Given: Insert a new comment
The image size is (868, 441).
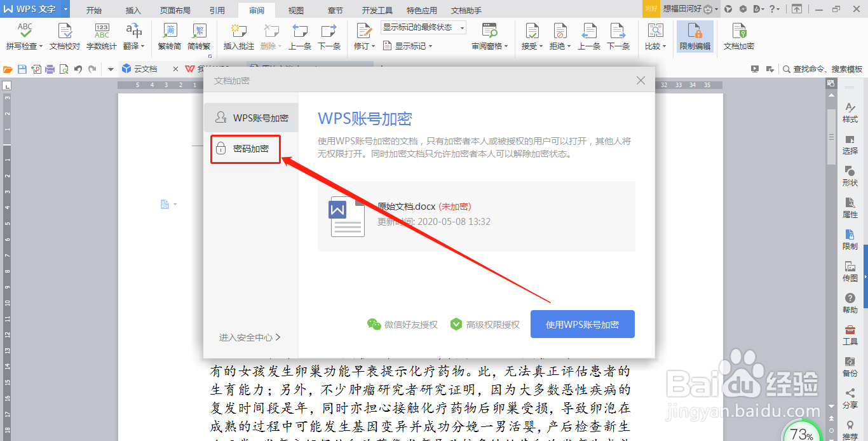Looking at the screenshot, I should click(238, 36).
